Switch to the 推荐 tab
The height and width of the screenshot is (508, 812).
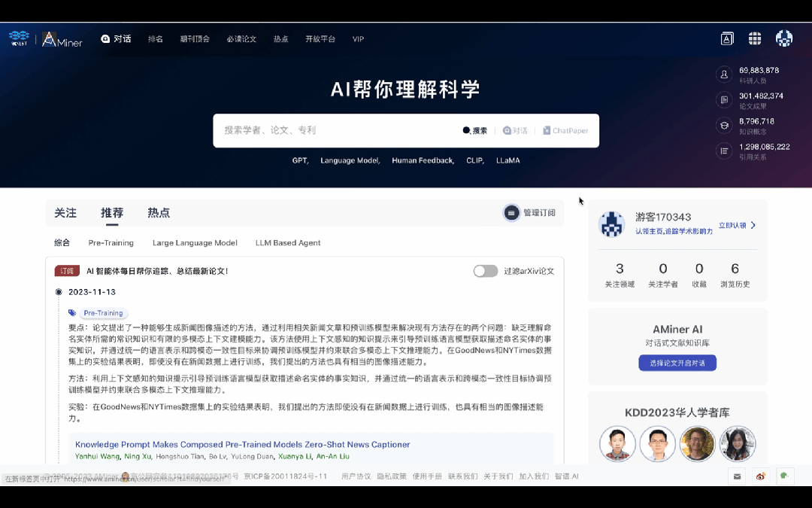112,212
